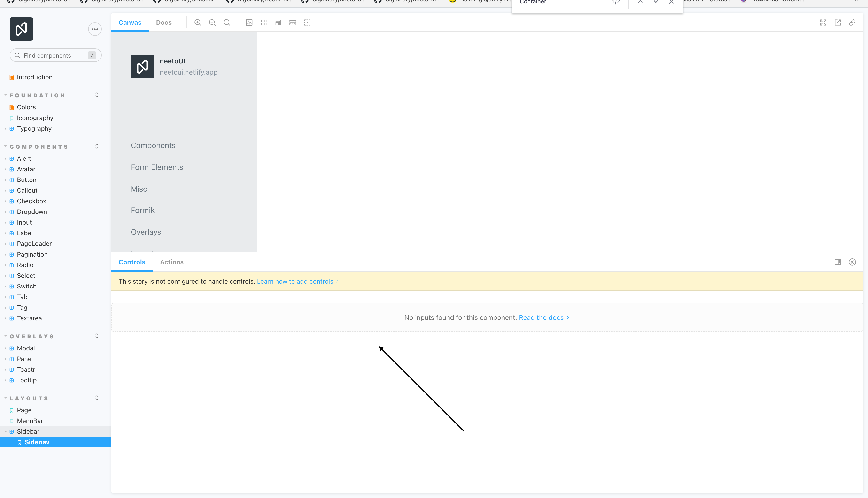The image size is (868, 498).
Task: Enable measure mode on the canvas
Action: pyautogui.click(x=293, y=22)
